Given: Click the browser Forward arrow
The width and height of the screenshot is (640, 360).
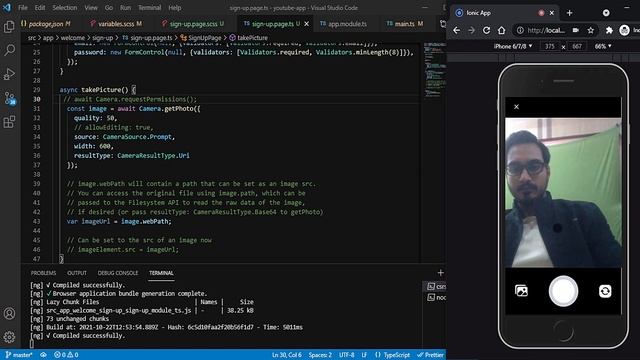Looking at the screenshot, I should (x=471, y=30).
